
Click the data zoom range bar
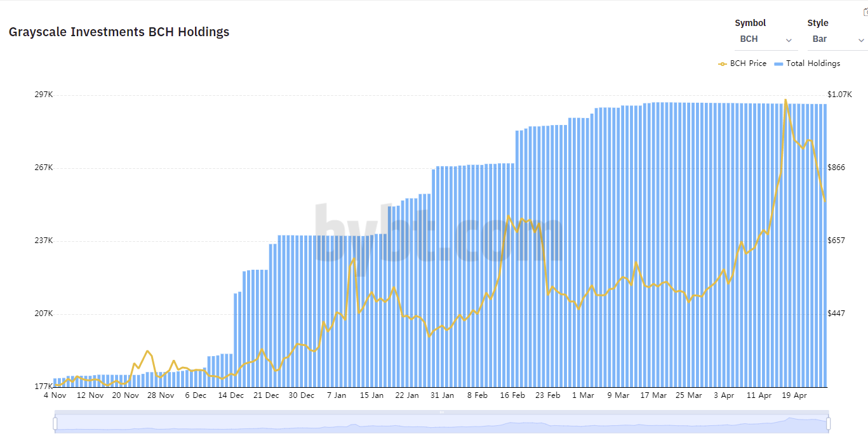pyautogui.click(x=441, y=423)
